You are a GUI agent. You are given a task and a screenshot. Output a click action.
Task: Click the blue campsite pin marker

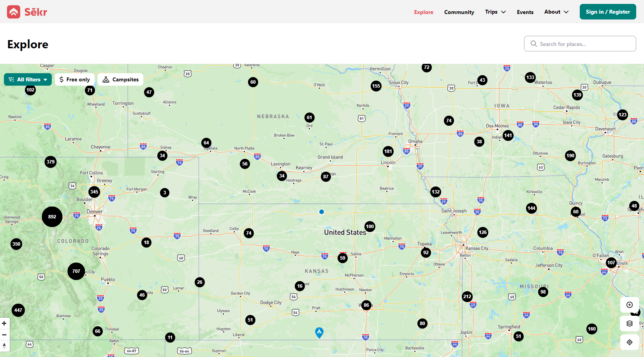[319, 332]
